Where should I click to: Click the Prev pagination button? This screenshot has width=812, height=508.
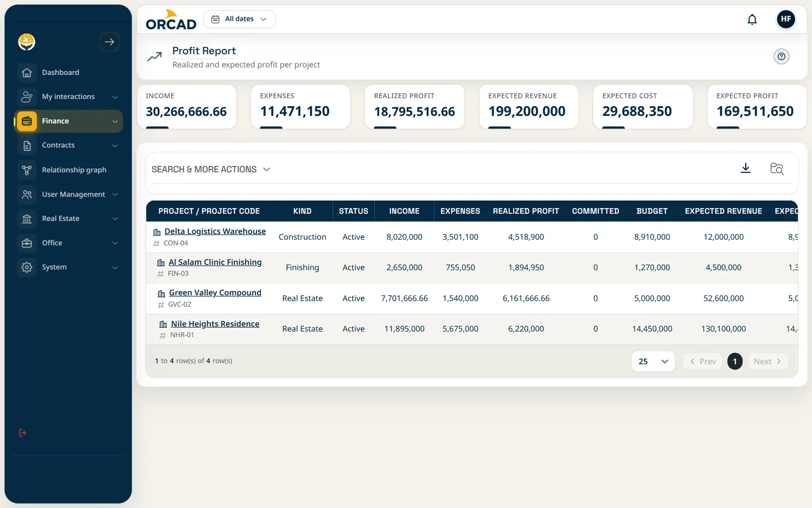702,361
